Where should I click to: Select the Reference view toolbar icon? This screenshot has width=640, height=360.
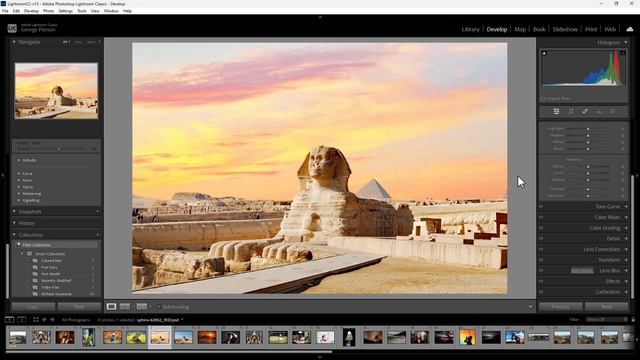[125, 307]
